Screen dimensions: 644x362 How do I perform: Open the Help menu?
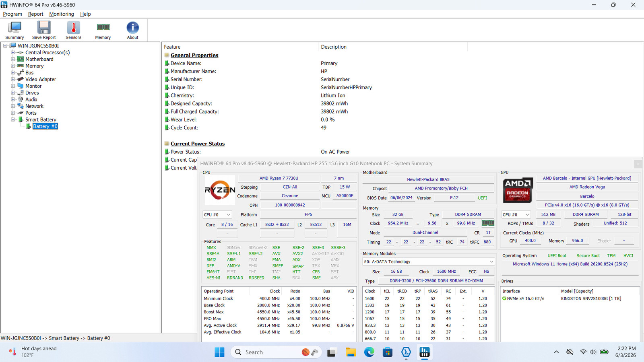coord(85,14)
